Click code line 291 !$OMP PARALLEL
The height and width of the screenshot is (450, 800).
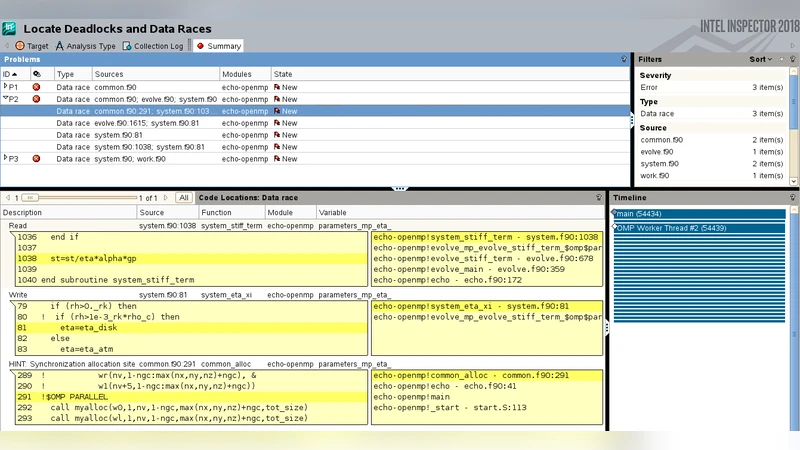[191, 397]
